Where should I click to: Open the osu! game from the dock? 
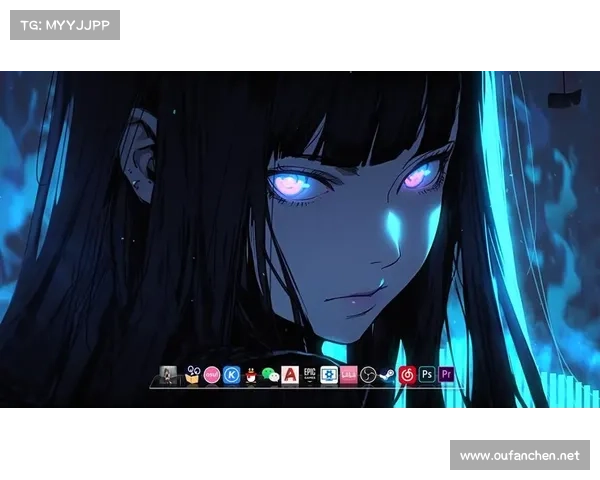pyautogui.click(x=212, y=375)
